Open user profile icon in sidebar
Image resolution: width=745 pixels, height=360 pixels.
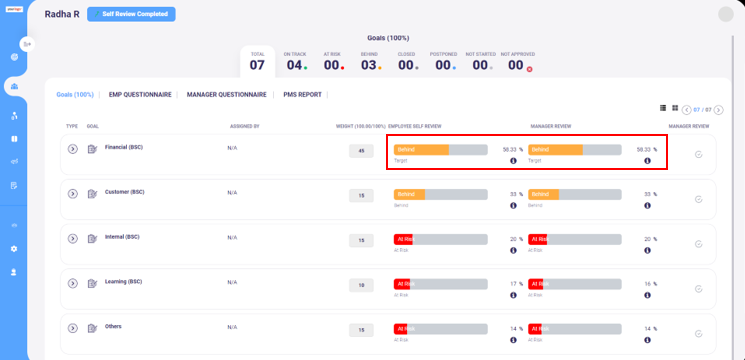14,272
